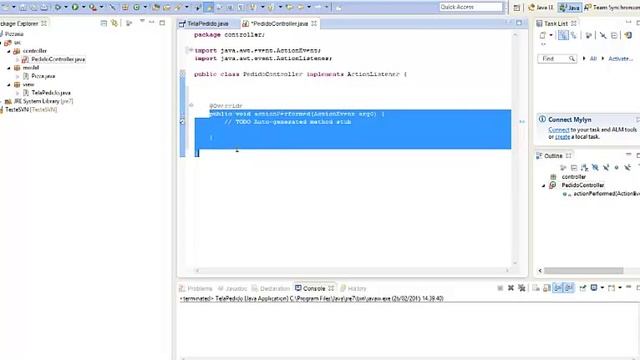Click the Save floppy icon in toolbar
Screen dimensions: 640x360
23,7
